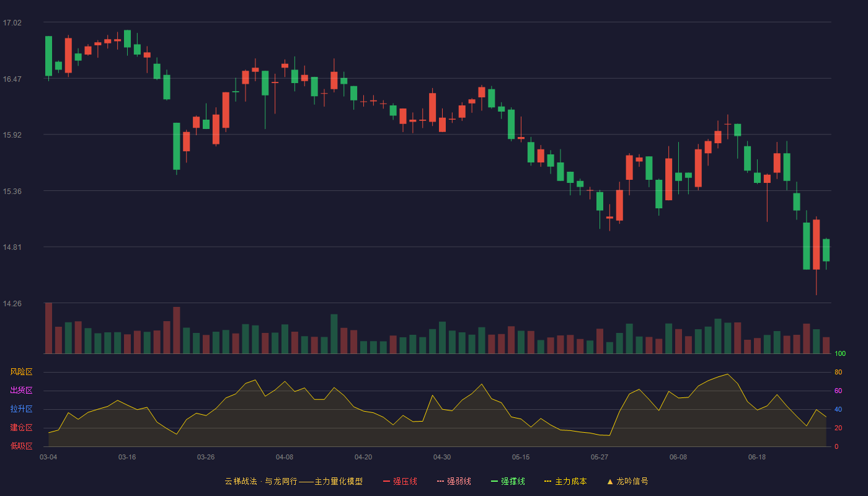Toggle the 主力成本 legend series
The height and width of the screenshot is (496, 868).
coord(565,481)
